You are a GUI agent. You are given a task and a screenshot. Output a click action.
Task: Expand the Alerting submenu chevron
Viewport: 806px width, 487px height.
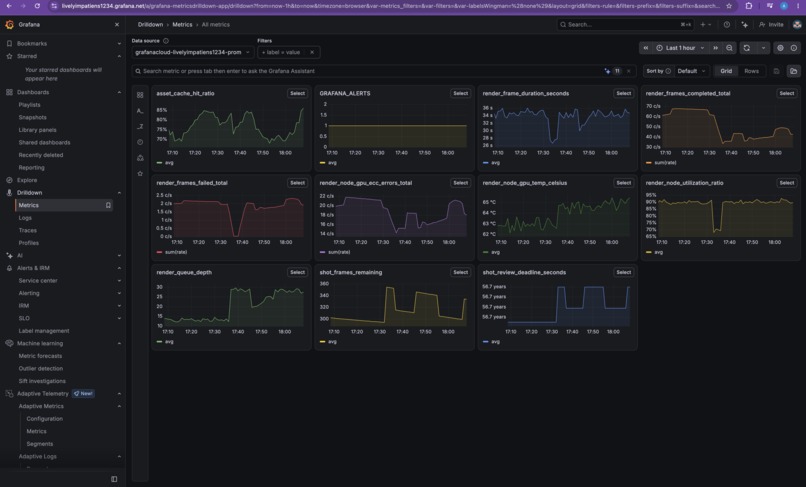tap(119, 293)
